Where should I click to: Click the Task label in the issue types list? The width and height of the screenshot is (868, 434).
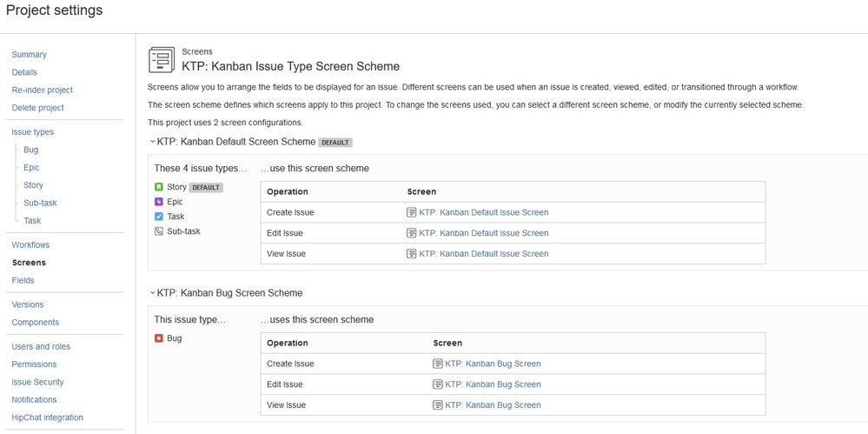(x=176, y=217)
